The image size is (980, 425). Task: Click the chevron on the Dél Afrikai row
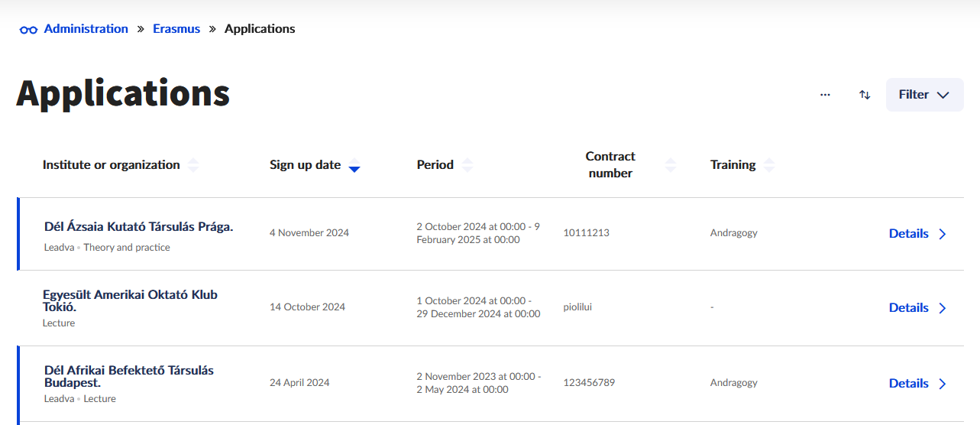coord(943,384)
